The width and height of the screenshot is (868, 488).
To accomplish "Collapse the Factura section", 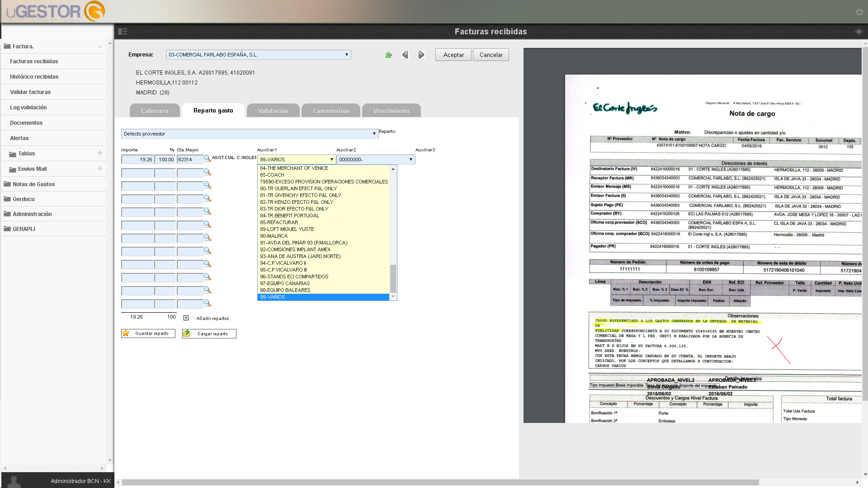I will [100, 46].
